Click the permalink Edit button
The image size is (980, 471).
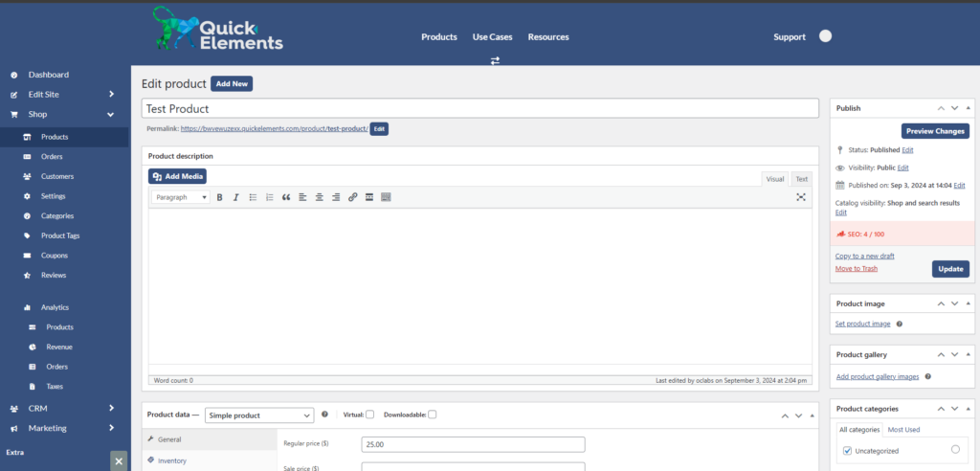(379, 129)
